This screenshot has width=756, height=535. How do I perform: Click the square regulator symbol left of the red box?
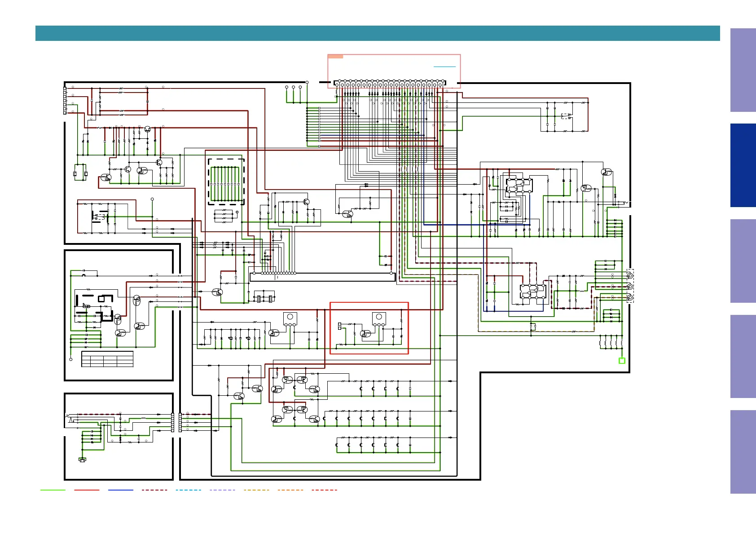pos(290,318)
